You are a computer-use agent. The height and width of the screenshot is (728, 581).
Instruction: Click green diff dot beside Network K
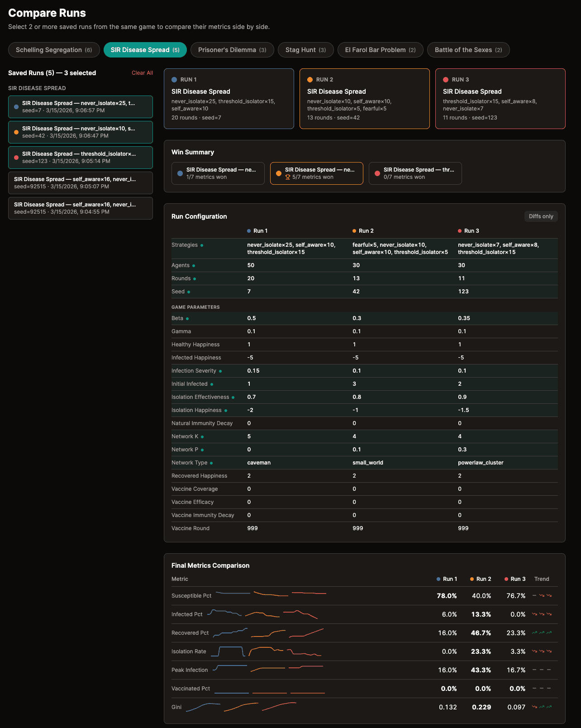(x=202, y=437)
